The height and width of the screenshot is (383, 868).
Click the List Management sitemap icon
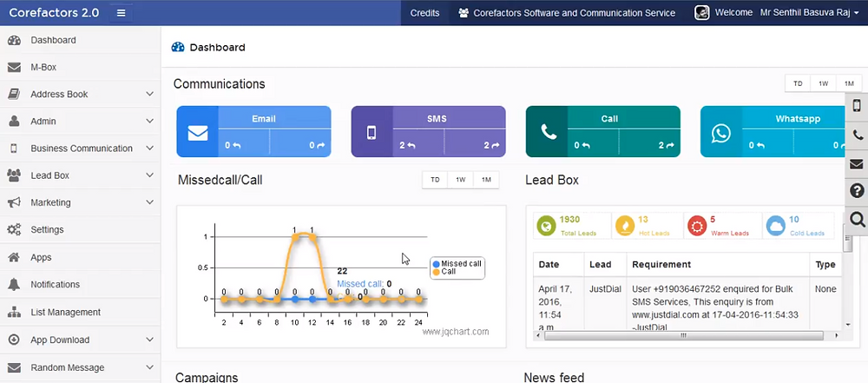14,312
